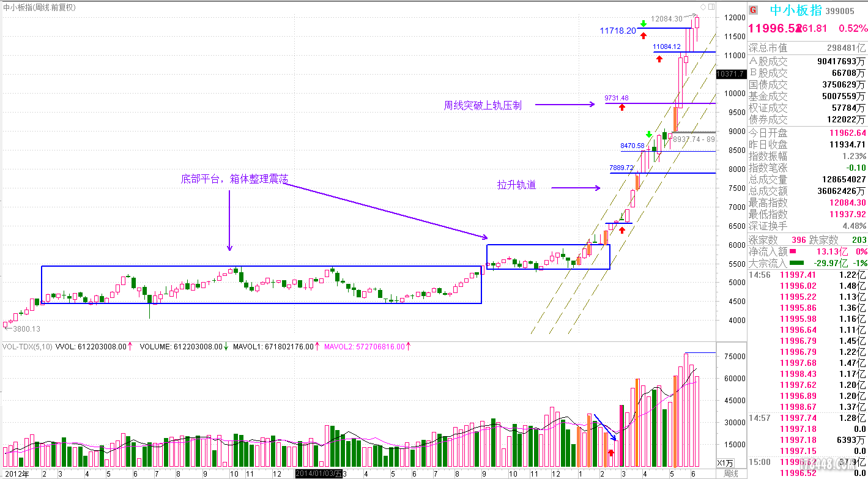868x479 pixels.
Task: Click the 国债成交 value 3750629万
Action: 844,84
